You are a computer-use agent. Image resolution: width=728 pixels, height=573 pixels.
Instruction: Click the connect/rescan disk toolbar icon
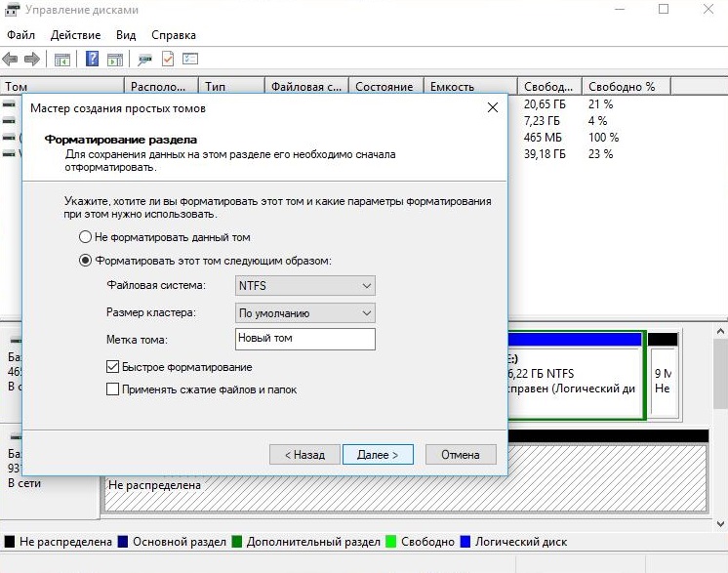[x=144, y=60]
